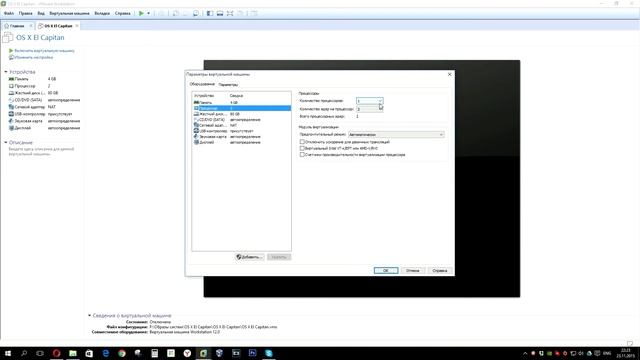Collapse the Устройства section
Screen dimensions: 640x360
click(6, 72)
